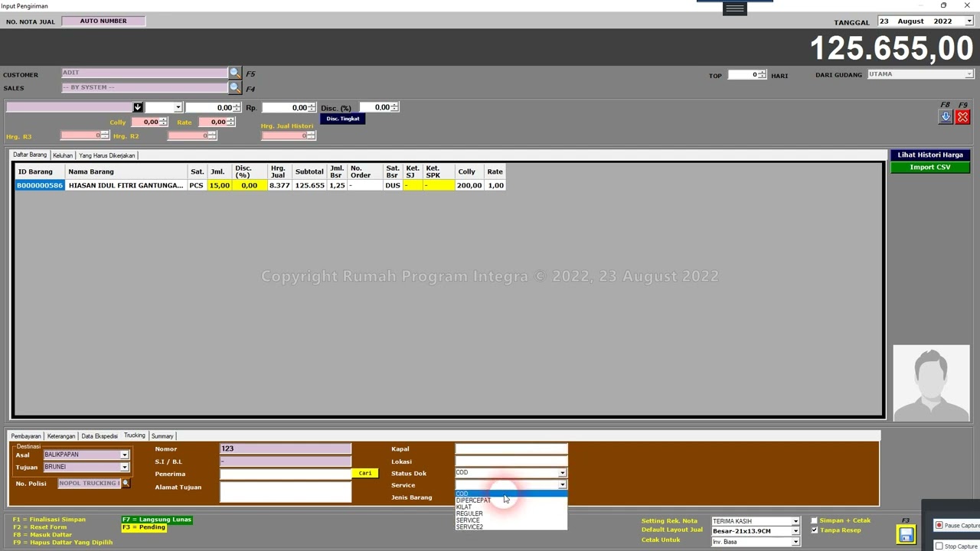
Task: Click the floppy disk save icon (F3)
Action: click(906, 533)
